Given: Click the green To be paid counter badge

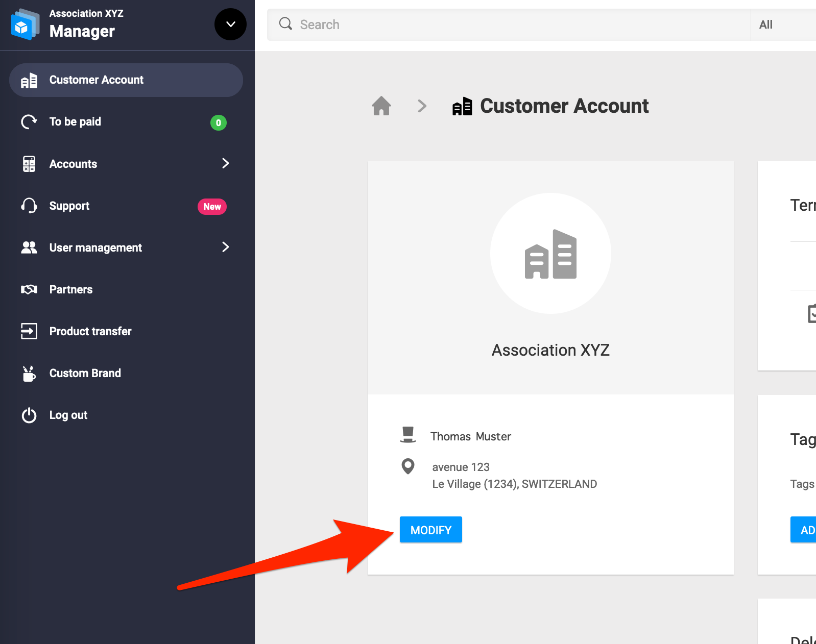Looking at the screenshot, I should tap(218, 122).
